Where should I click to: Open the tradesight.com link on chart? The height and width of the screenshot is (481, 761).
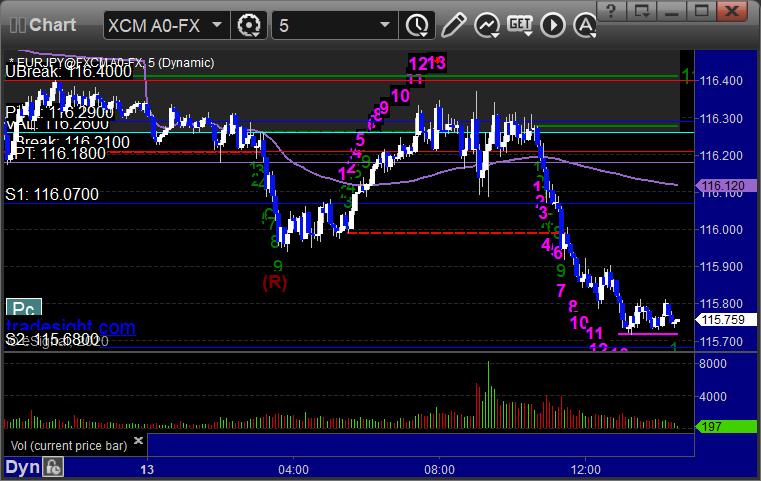[71, 327]
